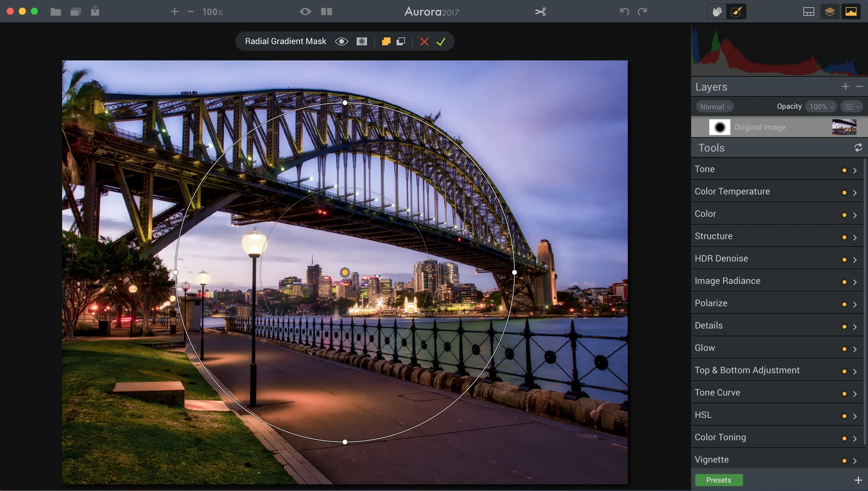Cancel the Radial Gradient Mask with the X
Screen dimensions: 868x491
pos(424,41)
